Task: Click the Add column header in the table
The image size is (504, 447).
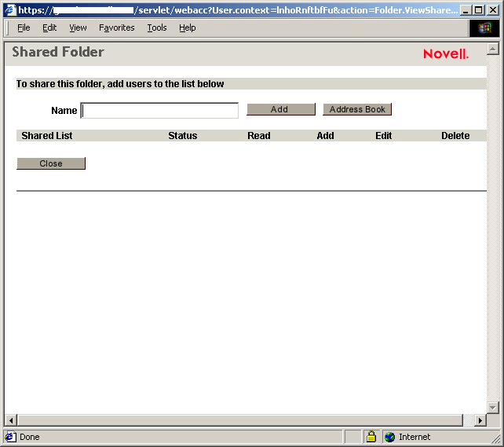Action: 325,136
